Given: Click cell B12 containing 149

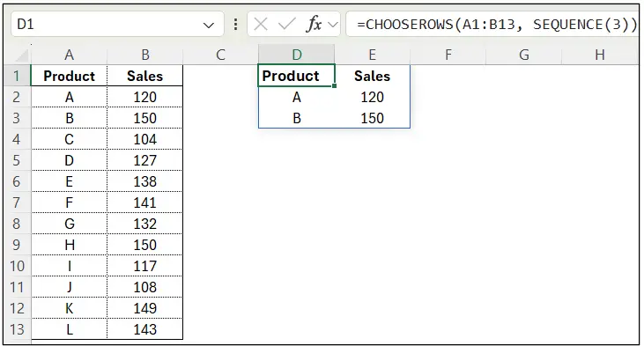Looking at the screenshot, I should [145, 308].
